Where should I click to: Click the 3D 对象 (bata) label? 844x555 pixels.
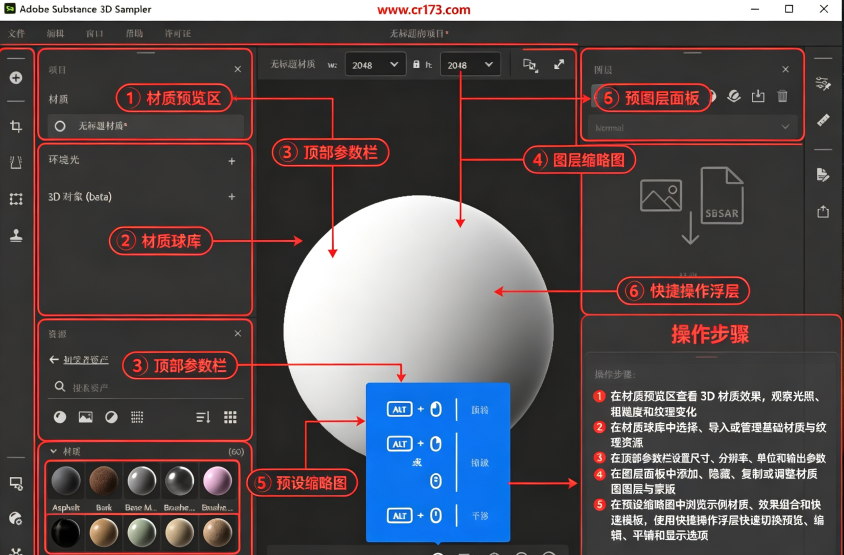[x=80, y=196]
